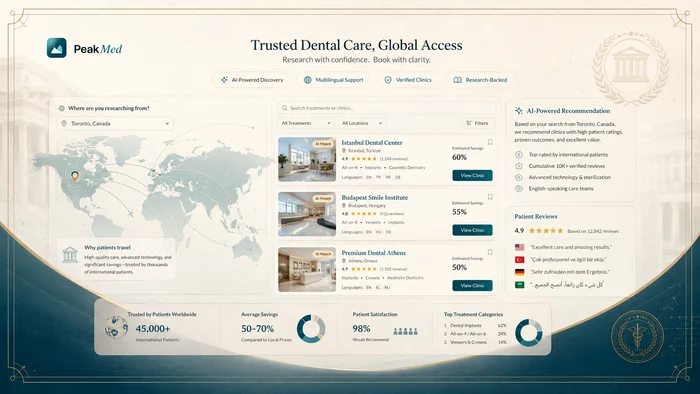This screenshot has width=700, height=394.
Task: Click the building icon in Why patients travel
Action: (x=70, y=255)
